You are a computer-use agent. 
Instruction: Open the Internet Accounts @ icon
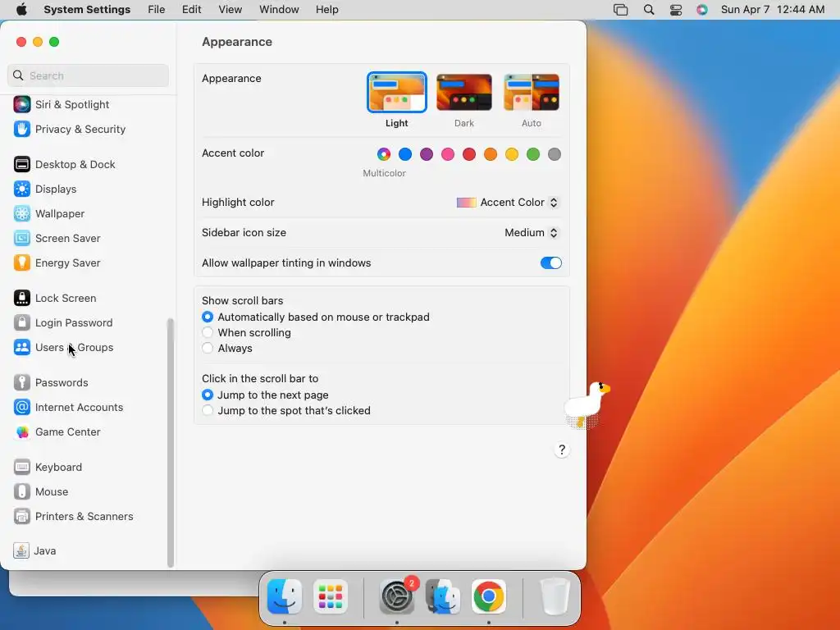[x=22, y=408]
